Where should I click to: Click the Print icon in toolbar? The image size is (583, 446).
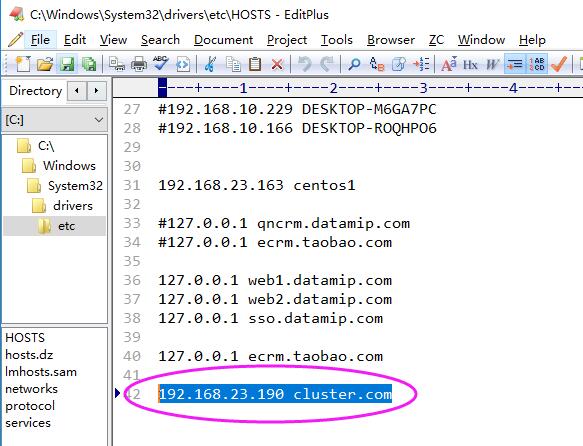[x=139, y=64]
